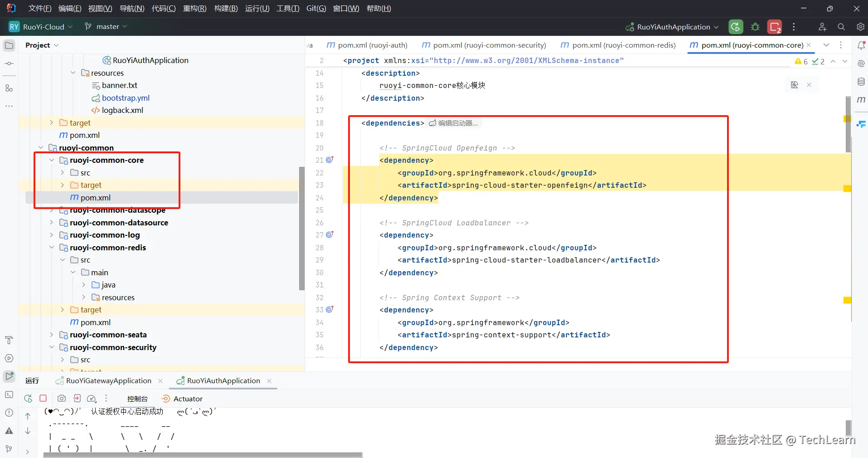This screenshot has height=458, width=868.
Task: Click the up arrow in the console gutter
Action: coord(28,416)
